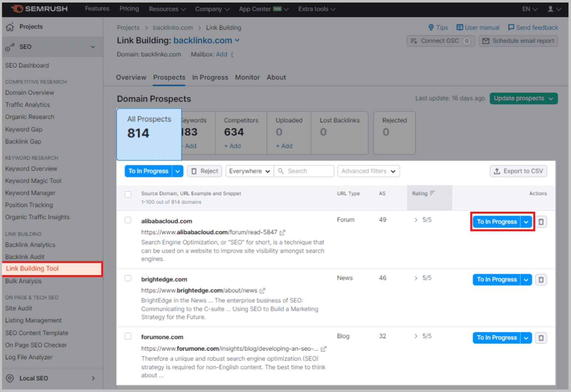
Task: Select the Rejected prospects card
Action: click(x=394, y=133)
